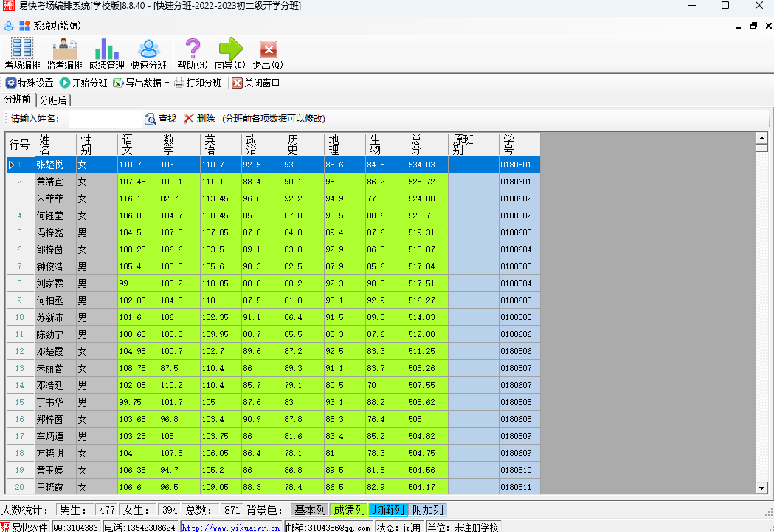Click the 学号 column header
This screenshot has height=532, width=774.
(x=519, y=145)
